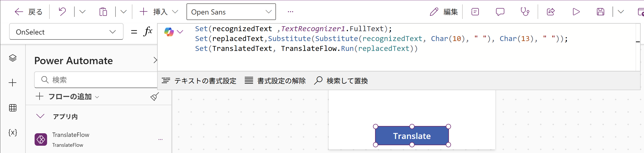Expand the paste options dropdown arrow
644x153 pixels.
(124, 12)
